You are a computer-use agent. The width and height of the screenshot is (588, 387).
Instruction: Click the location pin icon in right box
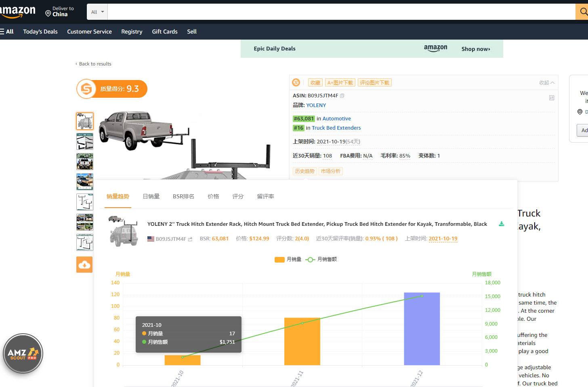pyautogui.click(x=580, y=112)
